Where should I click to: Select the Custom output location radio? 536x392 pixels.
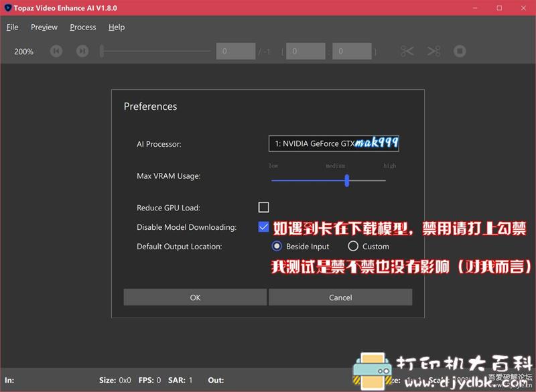pyautogui.click(x=353, y=246)
